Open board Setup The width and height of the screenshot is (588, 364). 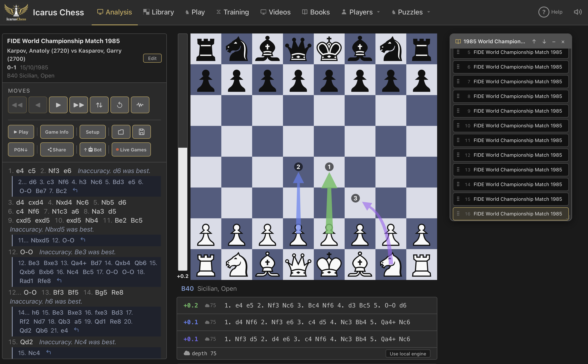(92, 132)
